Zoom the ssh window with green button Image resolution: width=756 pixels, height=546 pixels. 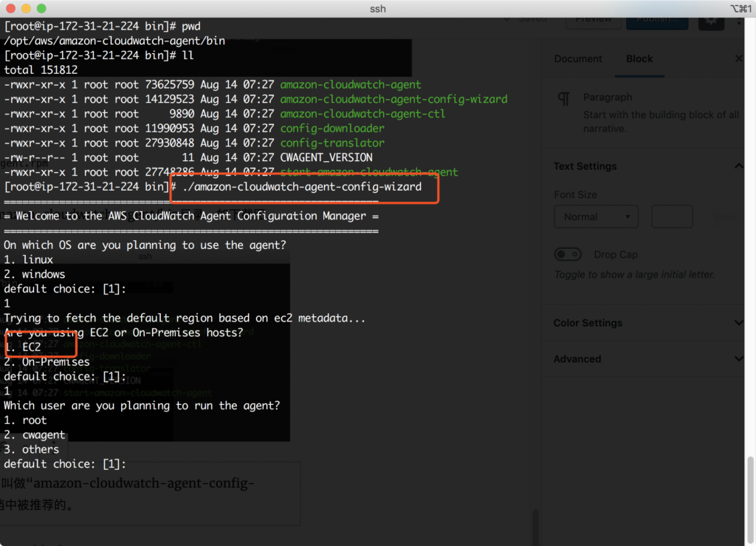click(x=41, y=8)
